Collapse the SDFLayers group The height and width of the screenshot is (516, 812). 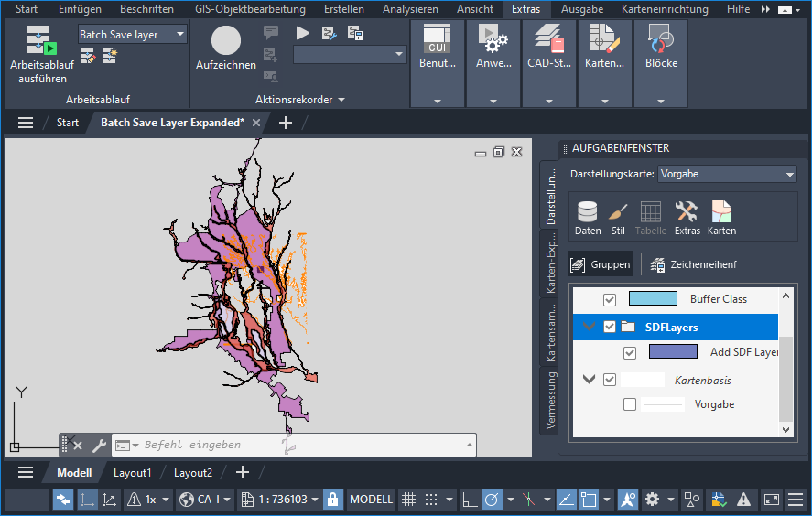[x=589, y=327]
